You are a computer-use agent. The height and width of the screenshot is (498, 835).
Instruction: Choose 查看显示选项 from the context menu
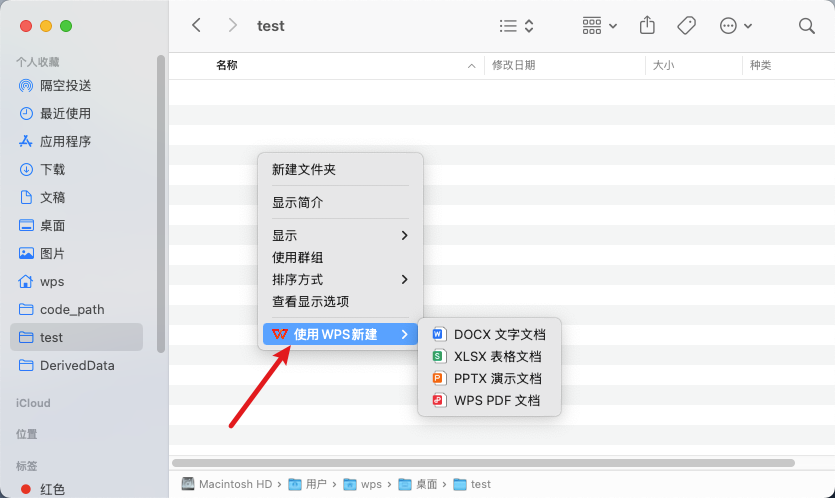pos(340,301)
